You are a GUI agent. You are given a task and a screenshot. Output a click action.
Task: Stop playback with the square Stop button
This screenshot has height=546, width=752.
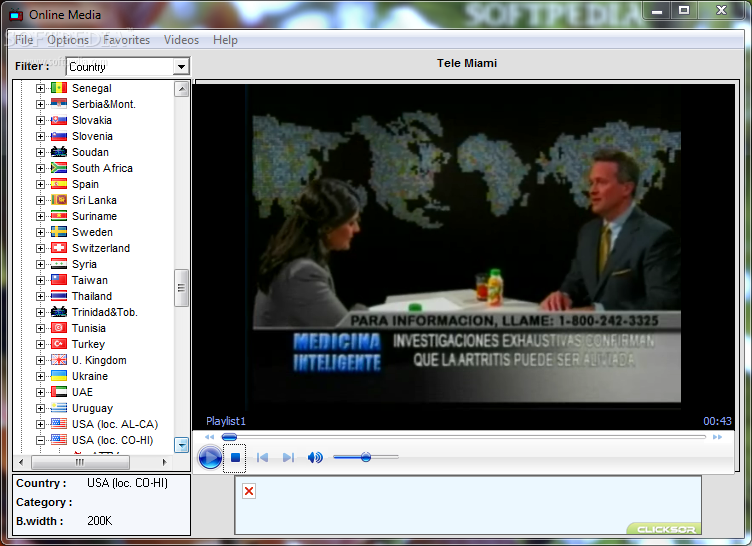click(x=235, y=458)
